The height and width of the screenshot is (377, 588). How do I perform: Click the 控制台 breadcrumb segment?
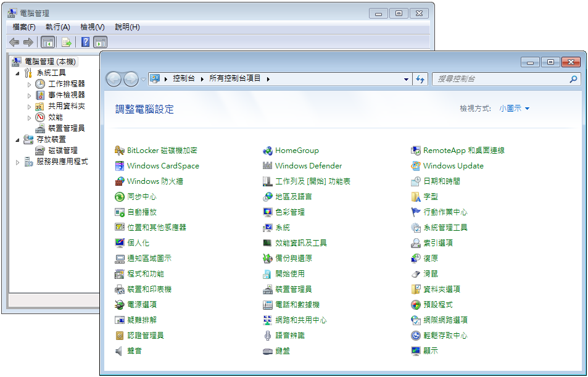(184, 78)
